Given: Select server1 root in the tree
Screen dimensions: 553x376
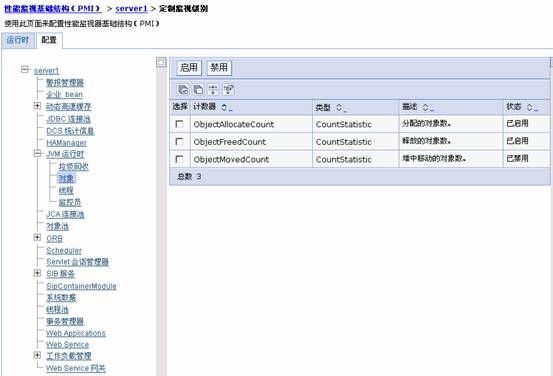Looking at the screenshot, I should point(47,71).
